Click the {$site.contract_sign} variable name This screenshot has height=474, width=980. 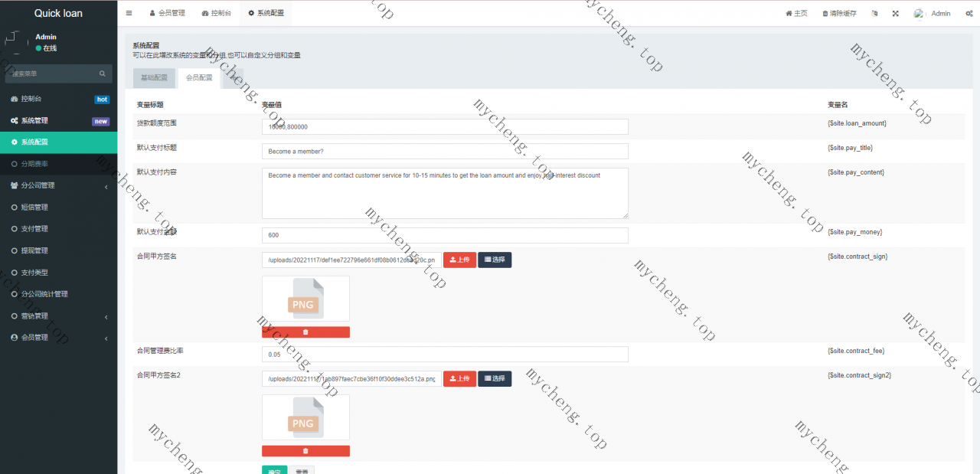857,257
